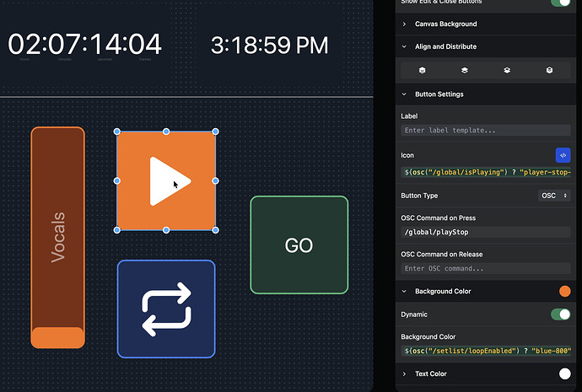This screenshot has height=392, width=582.
Task: Toggle the Show Edit & Close Buttons switch
Action: [x=560, y=3]
